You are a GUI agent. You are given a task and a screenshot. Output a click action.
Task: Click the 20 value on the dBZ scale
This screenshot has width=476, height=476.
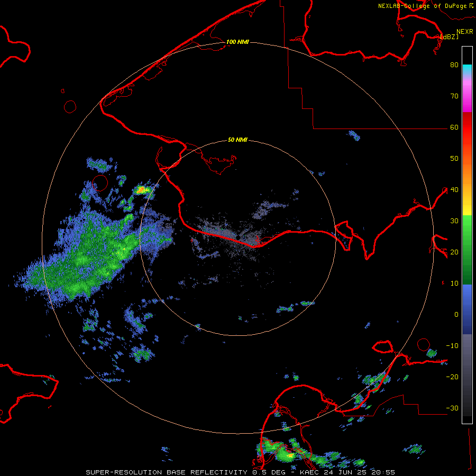click(x=454, y=252)
